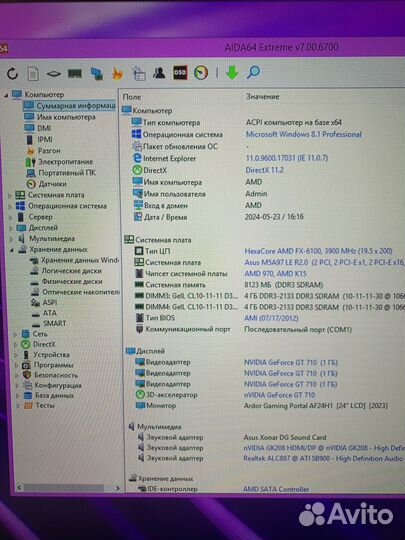Expand the Сервер tree node
This screenshot has height=540, width=405.
pyautogui.click(x=10, y=217)
